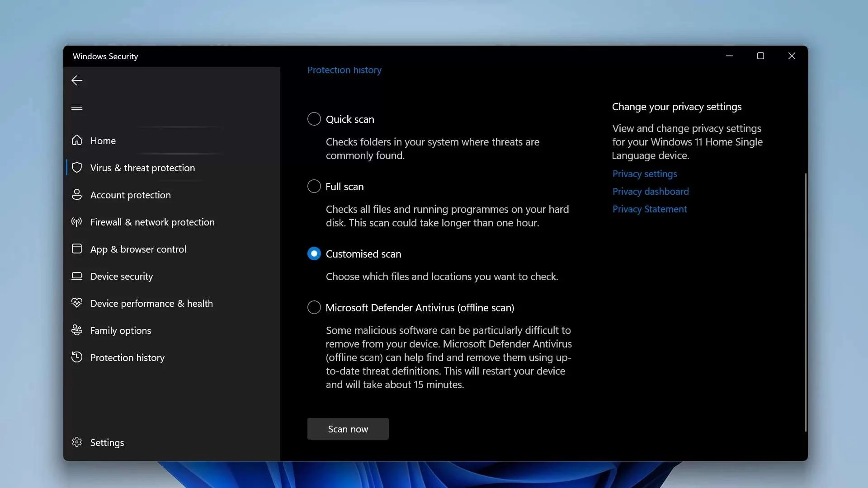Click the Privacy dashboard link
The height and width of the screenshot is (488, 868).
[x=651, y=191]
